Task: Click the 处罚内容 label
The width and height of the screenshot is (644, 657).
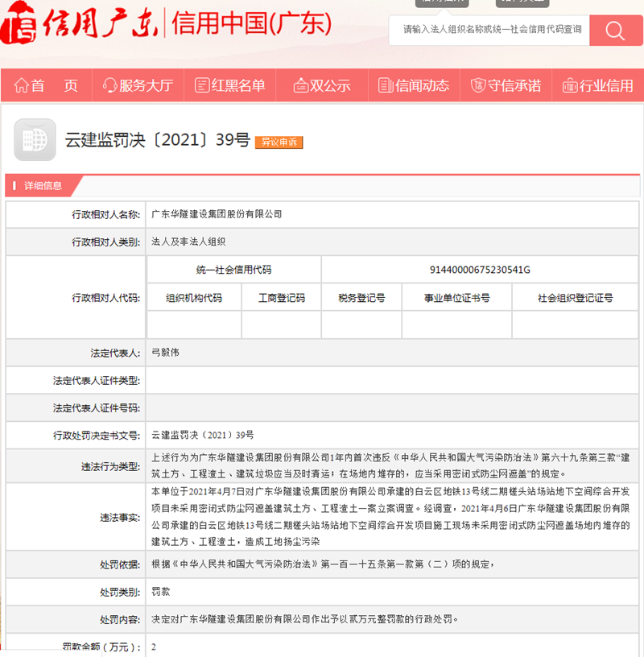Action: click(x=120, y=619)
